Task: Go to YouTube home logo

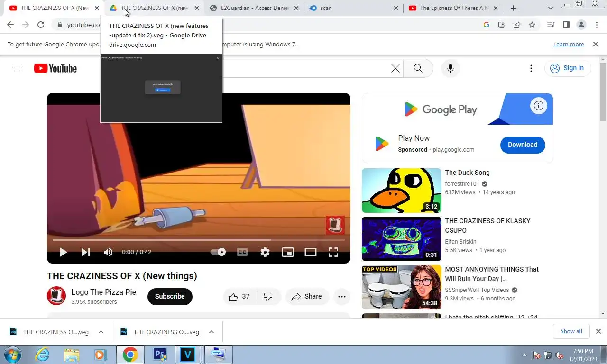Action: [55, 68]
